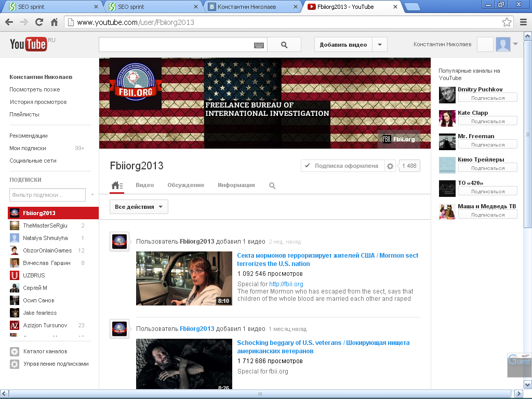This screenshot has width=532, height=399.
Task: Open the Все действия dropdown
Action: point(139,207)
